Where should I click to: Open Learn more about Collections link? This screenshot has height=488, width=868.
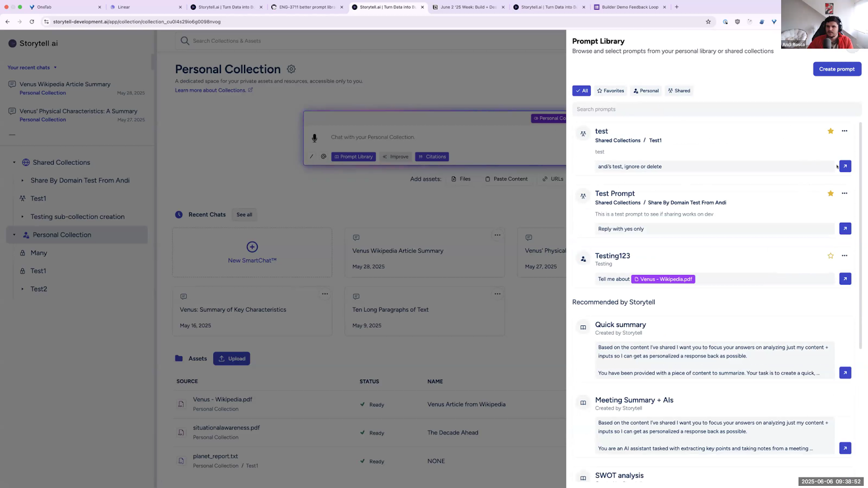click(213, 90)
